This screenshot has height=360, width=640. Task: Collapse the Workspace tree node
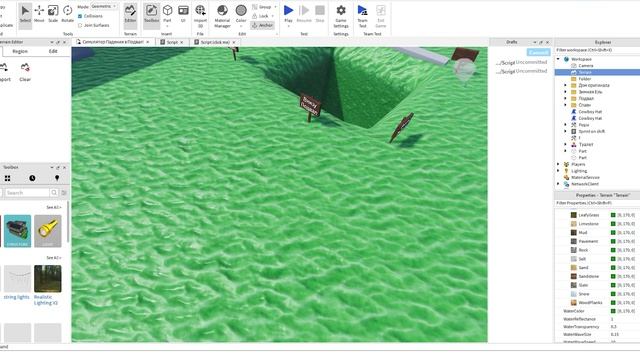tap(558, 59)
